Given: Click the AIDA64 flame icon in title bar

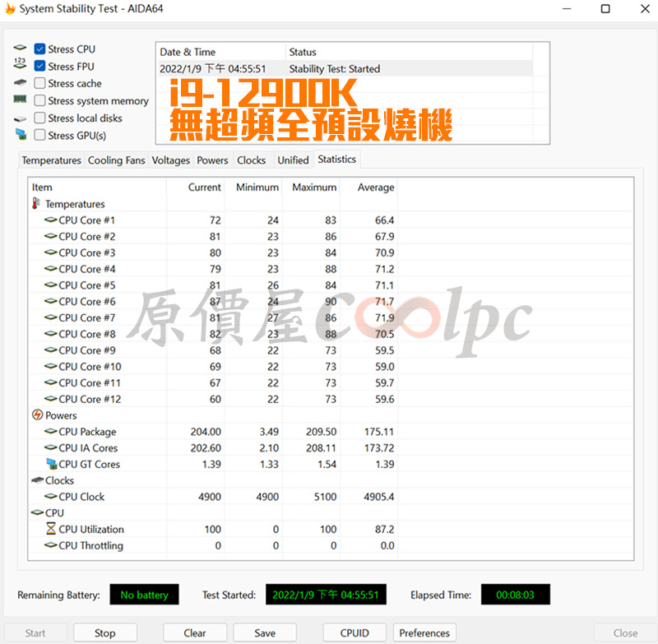Looking at the screenshot, I should pyautogui.click(x=10, y=9).
